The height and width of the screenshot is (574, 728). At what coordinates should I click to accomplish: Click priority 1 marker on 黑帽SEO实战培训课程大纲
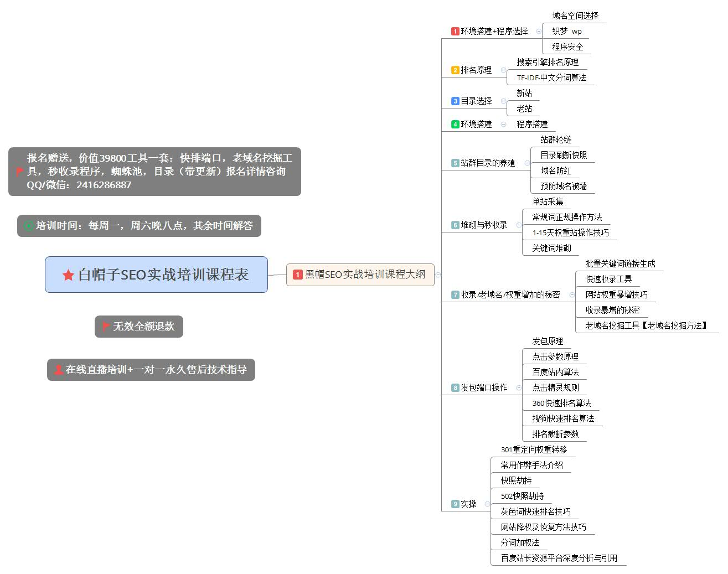tap(297, 275)
